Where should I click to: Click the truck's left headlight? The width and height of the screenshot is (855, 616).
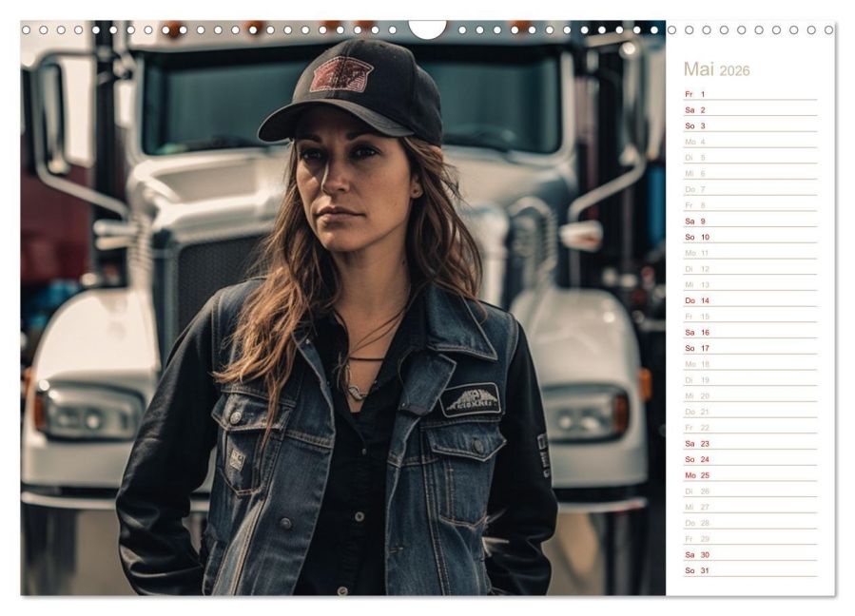click(87, 411)
